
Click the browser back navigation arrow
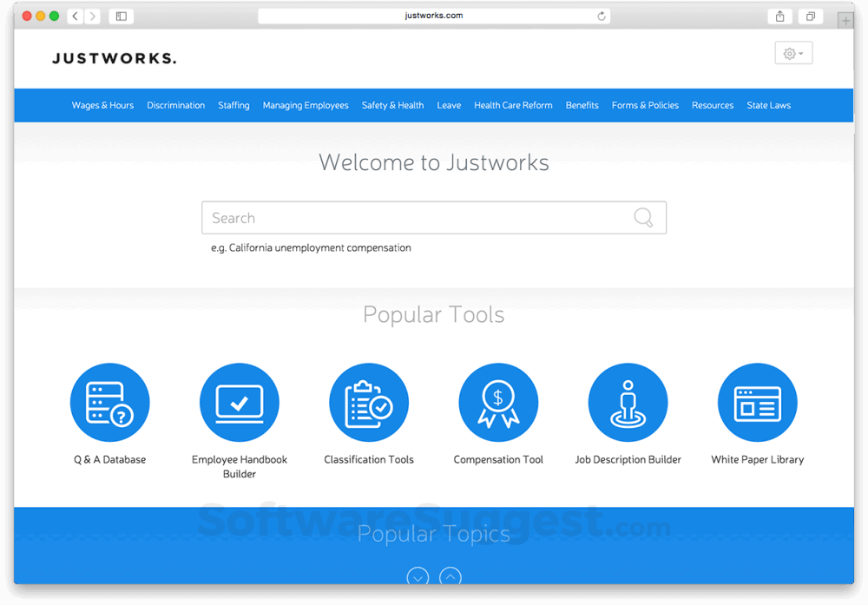75,16
